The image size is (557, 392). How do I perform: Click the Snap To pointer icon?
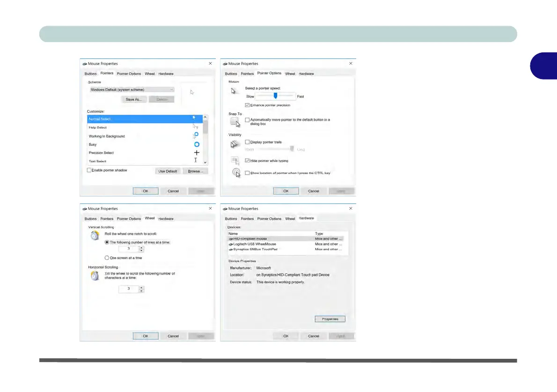click(235, 122)
